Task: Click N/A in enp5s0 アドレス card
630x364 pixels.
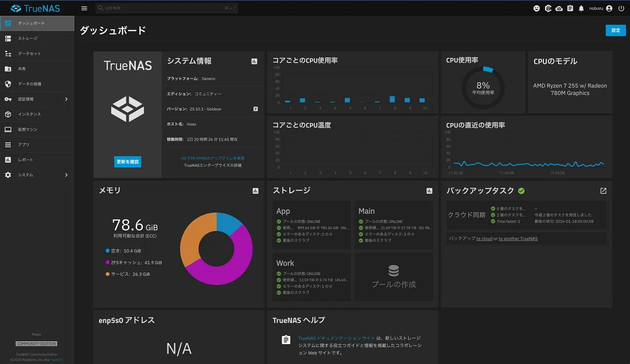Action: (x=179, y=349)
